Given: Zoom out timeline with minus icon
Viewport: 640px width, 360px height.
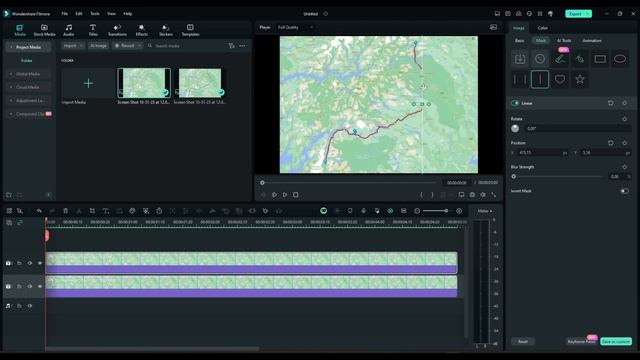Looking at the screenshot, I should pos(417,211).
